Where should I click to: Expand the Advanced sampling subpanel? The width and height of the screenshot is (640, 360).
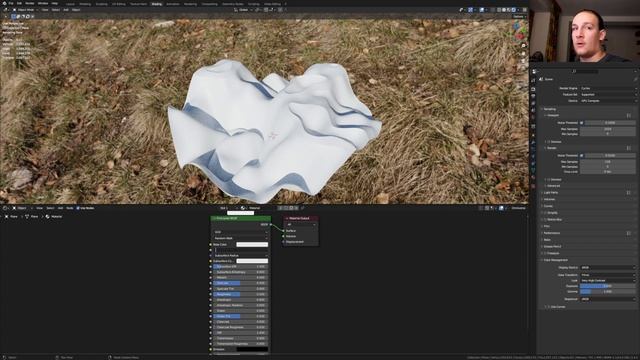[x=553, y=186]
